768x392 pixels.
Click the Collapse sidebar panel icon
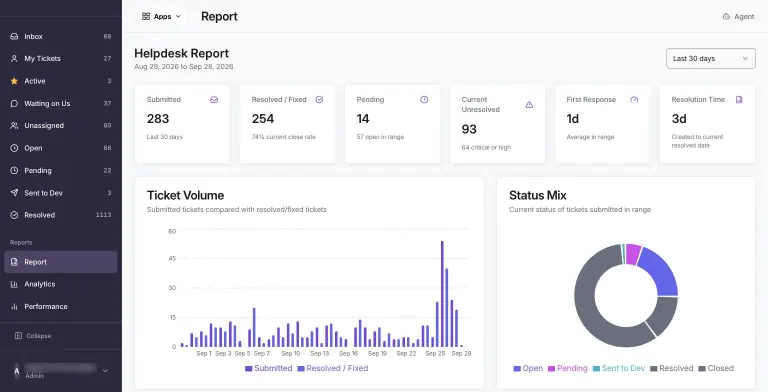[19, 336]
